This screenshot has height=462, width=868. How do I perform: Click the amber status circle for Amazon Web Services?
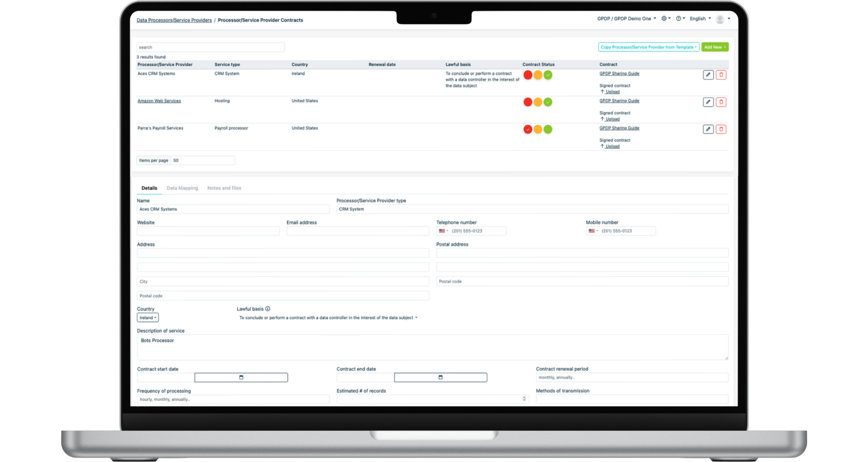coord(537,102)
